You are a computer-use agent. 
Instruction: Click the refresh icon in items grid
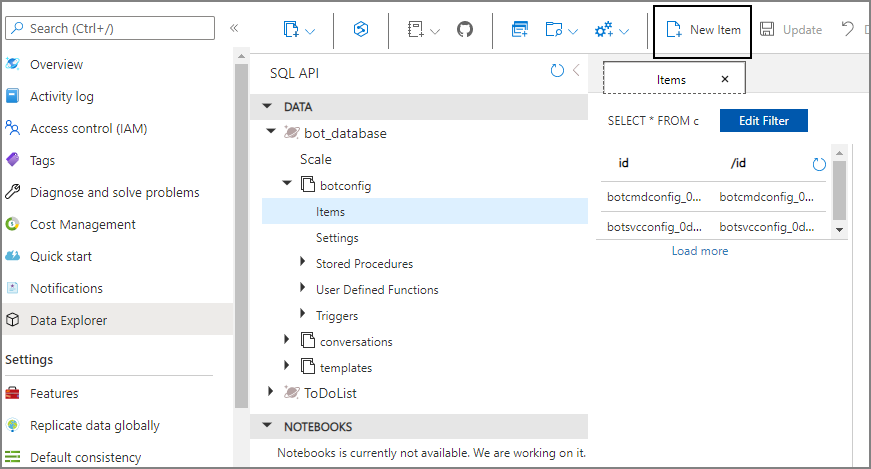tap(819, 164)
